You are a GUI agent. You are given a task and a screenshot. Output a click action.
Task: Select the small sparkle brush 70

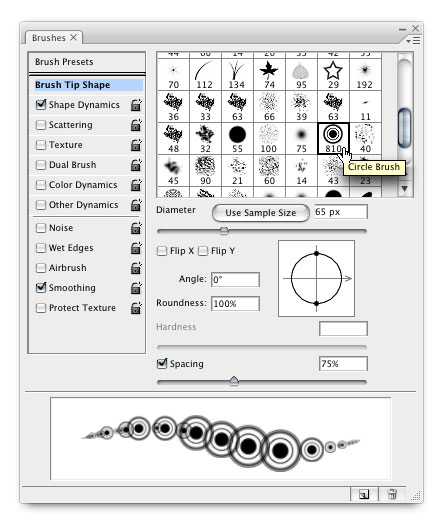pyautogui.click(x=173, y=74)
